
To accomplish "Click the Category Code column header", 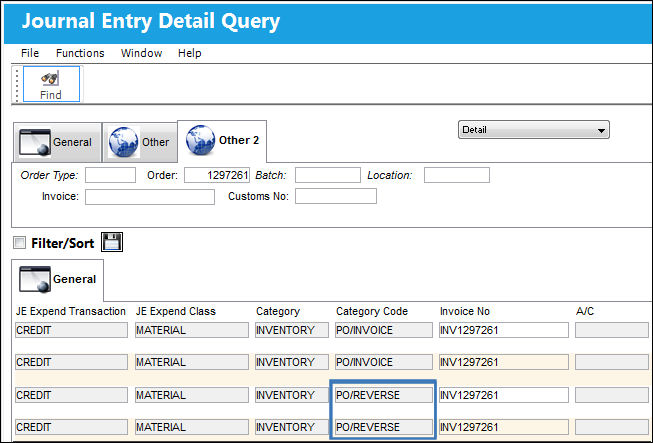I will (372, 311).
